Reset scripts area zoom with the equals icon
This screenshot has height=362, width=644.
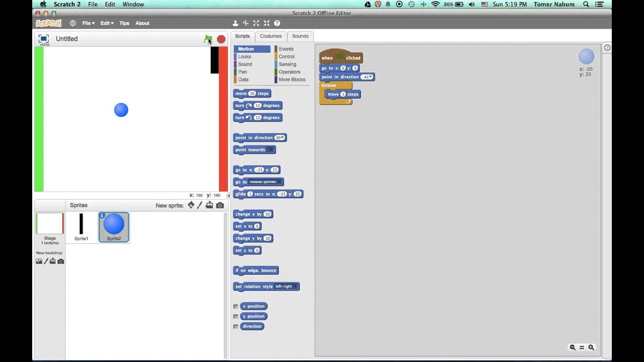(x=582, y=347)
